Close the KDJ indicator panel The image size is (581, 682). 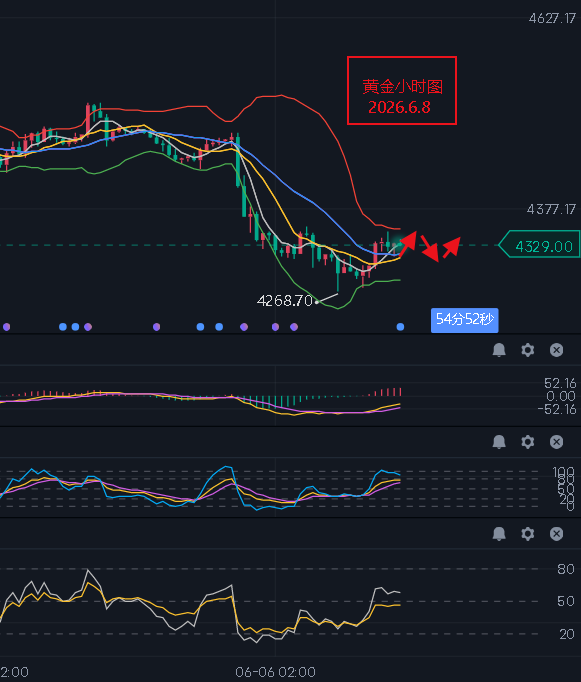click(556, 441)
